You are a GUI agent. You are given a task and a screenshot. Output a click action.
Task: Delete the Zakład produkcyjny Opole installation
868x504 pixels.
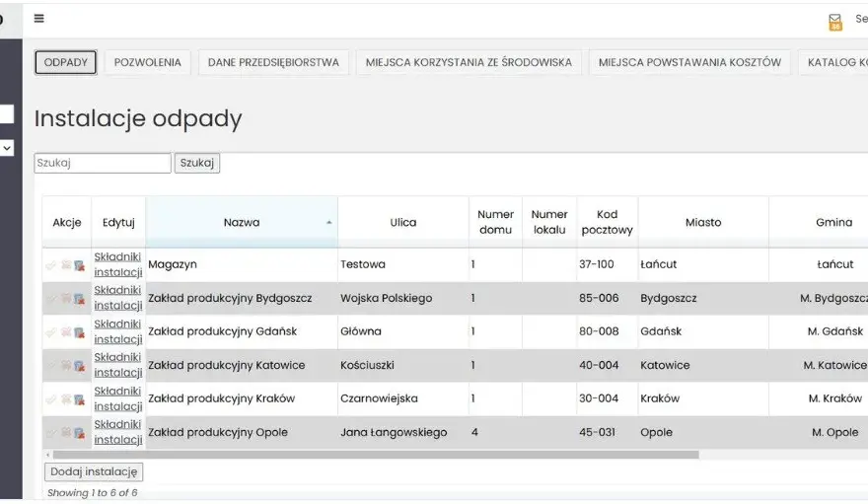pos(79,433)
